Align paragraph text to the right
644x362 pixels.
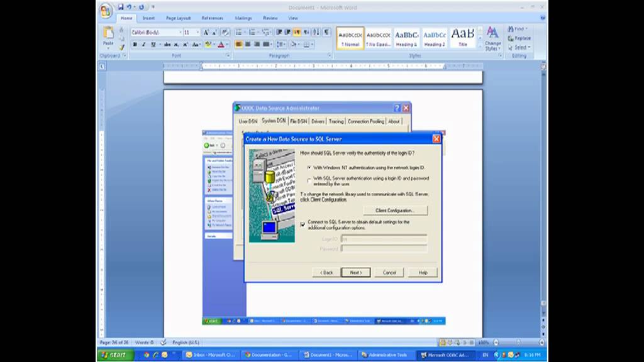pos(257,45)
